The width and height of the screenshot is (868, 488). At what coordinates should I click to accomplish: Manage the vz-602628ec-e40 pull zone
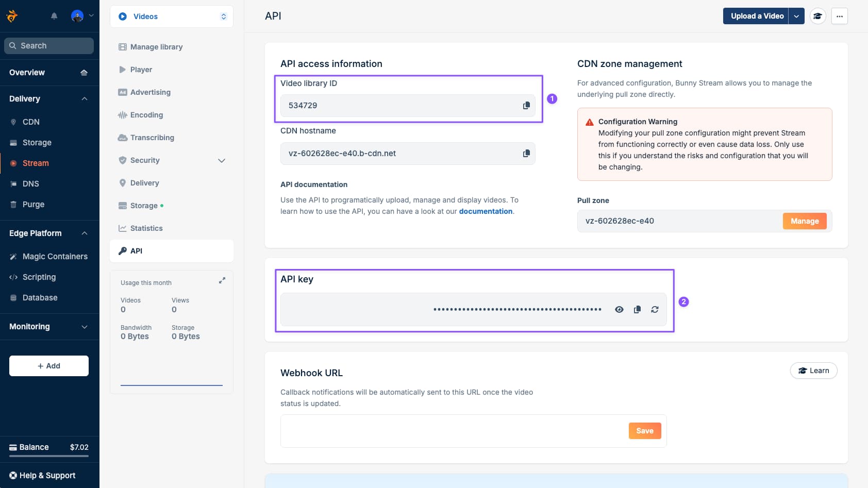[804, 221]
